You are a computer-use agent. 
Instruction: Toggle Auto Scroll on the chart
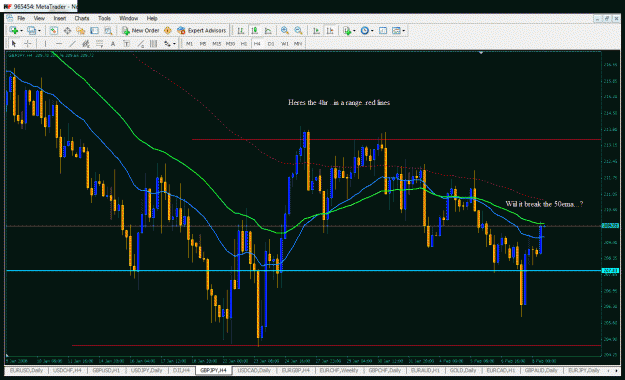point(316,31)
